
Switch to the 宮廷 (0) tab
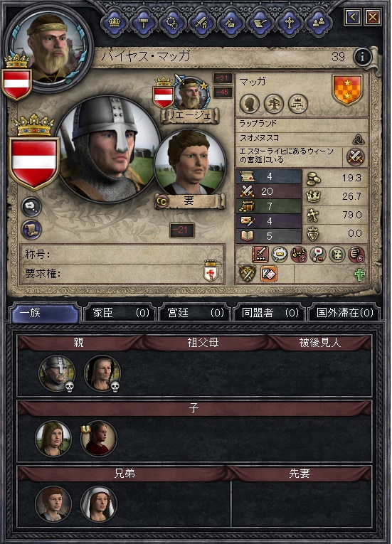(x=194, y=313)
